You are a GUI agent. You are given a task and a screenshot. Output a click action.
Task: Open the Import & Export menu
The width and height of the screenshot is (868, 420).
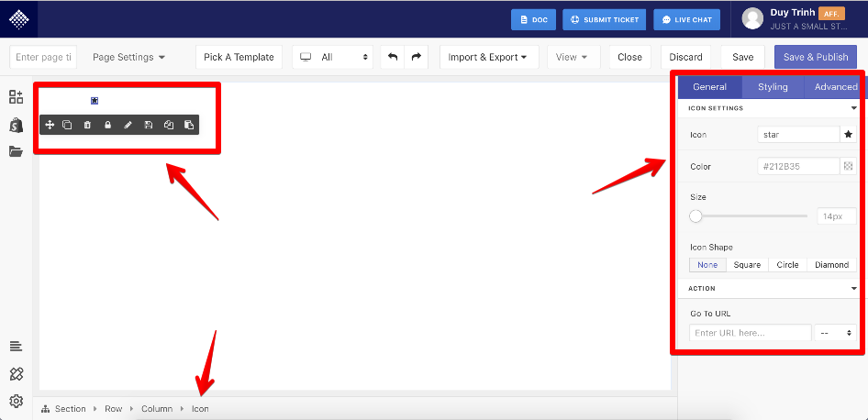[x=489, y=57]
